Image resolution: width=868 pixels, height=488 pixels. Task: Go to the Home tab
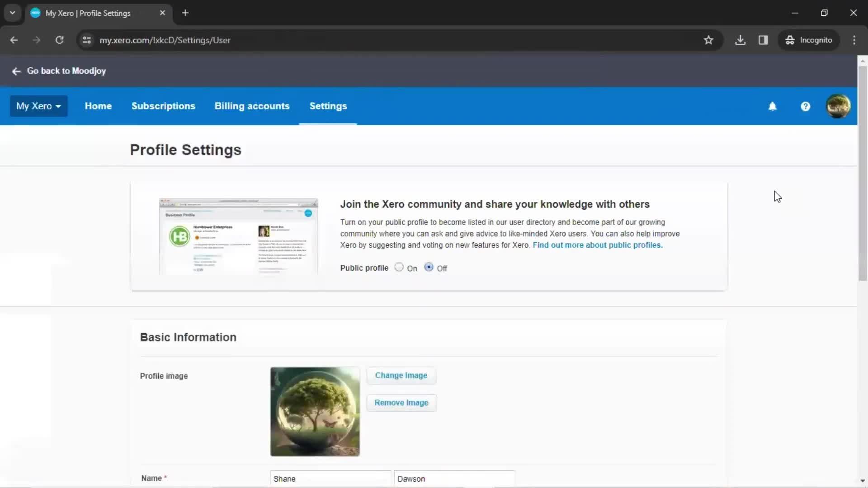[x=98, y=106]
